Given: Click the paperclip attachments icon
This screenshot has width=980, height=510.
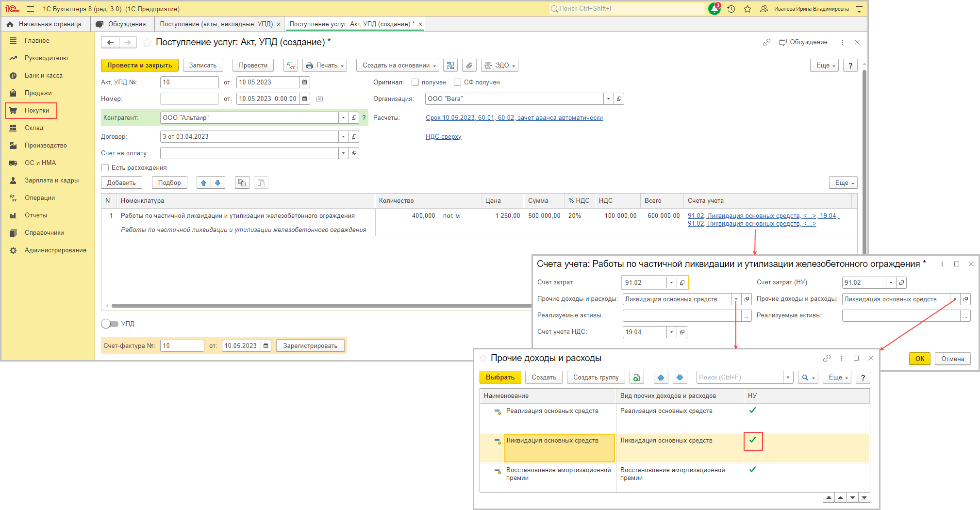Looking at the screenshot, I should click(x=469, y=66).
